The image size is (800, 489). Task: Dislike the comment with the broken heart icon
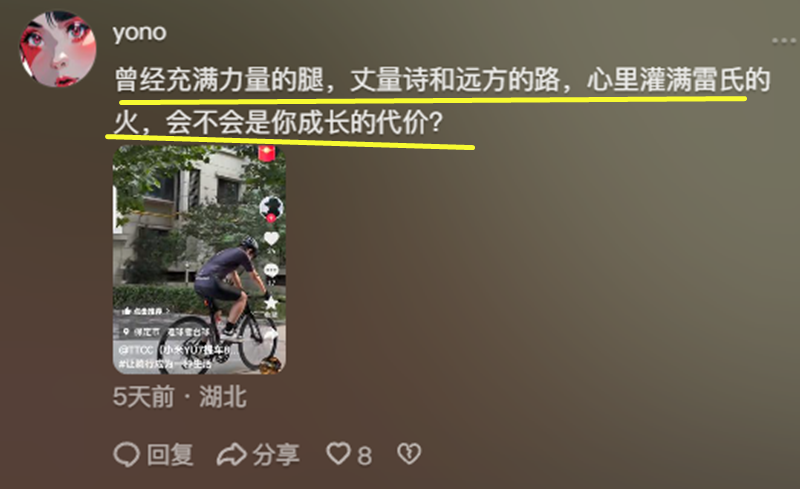[409, 453]
